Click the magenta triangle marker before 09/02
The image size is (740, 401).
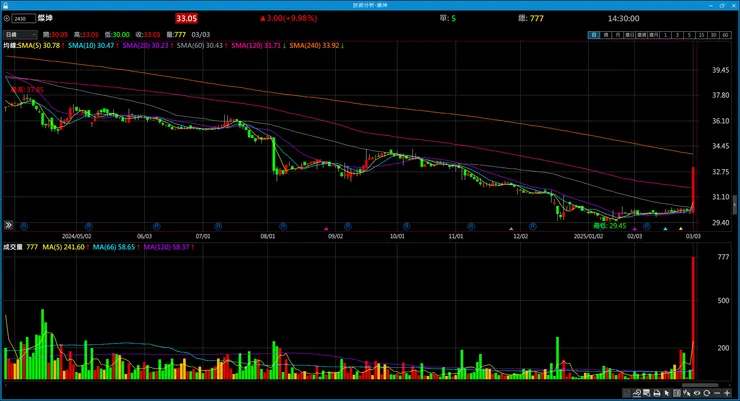coord(326,229)
